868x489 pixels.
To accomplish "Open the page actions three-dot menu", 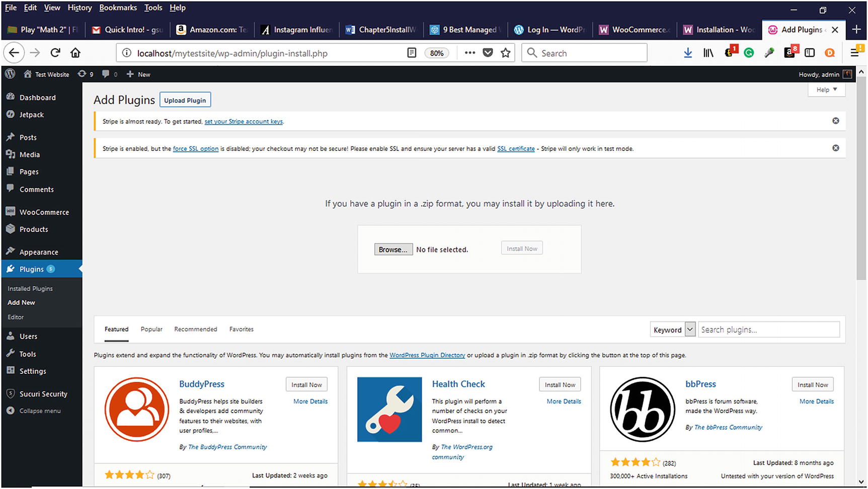I will click(470, 53).
